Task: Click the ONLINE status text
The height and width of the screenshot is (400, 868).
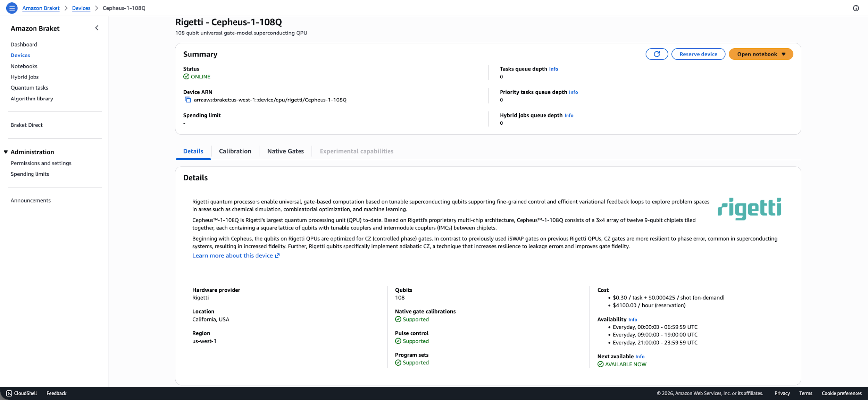Action: click(200, 77)
